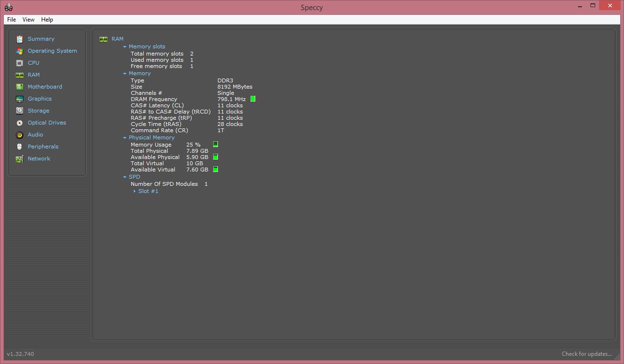Image resolution: width=624 pixels, height=364 pixels.
Task: Open the File menu
Action: 11,20
